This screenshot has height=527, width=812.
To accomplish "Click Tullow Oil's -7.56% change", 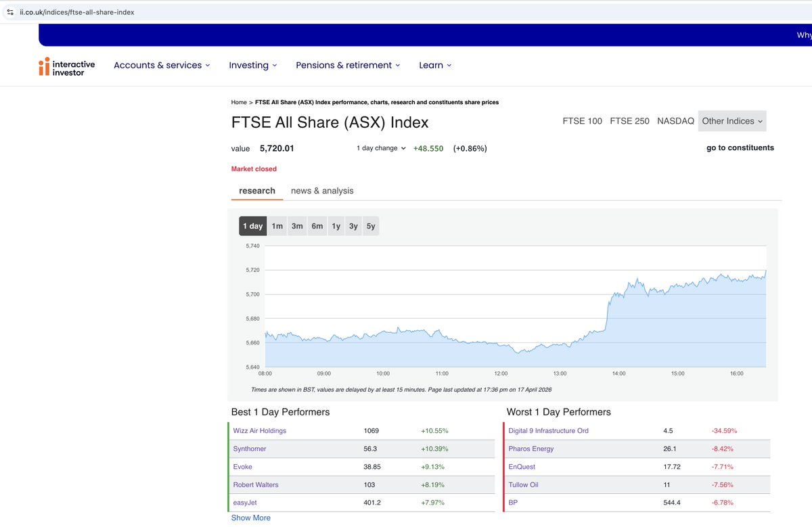I will [722, 484].
